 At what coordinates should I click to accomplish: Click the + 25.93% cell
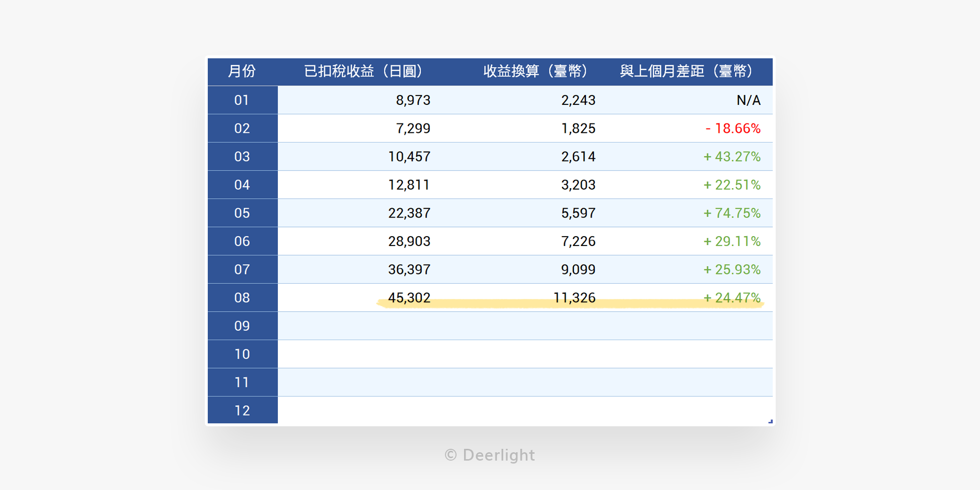(x=732, y=269)
